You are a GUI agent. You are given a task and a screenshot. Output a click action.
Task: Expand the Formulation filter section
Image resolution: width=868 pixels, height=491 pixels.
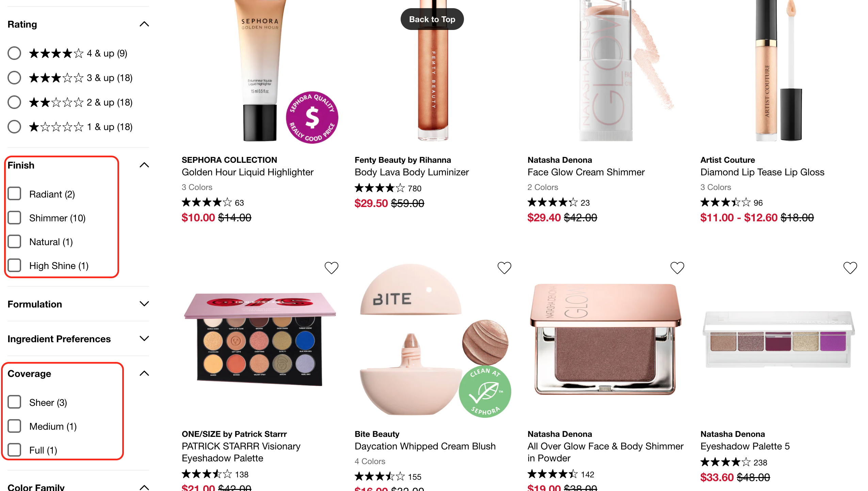click(78, 304)
